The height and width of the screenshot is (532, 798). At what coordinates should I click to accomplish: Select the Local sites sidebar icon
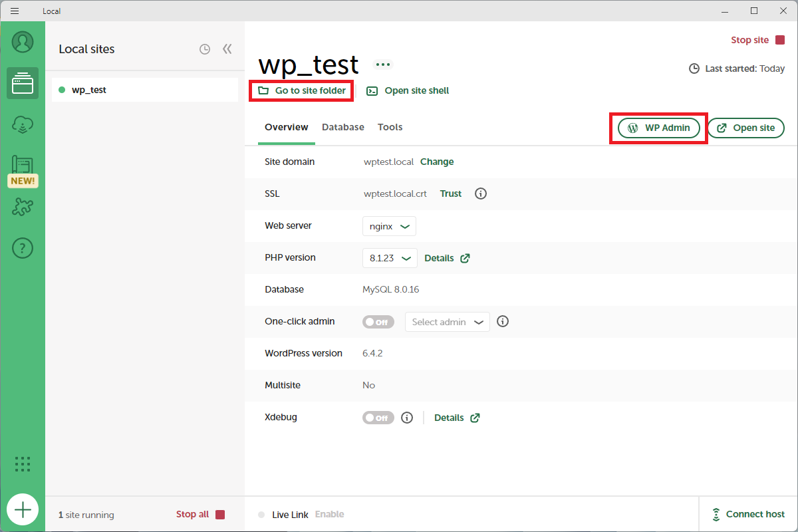coord(23,83)
